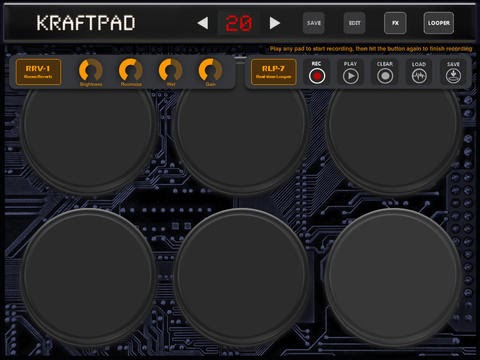Viewport: 480px width, 360px height.
Task: Click the Brightness knob
Action: (90, 70)
